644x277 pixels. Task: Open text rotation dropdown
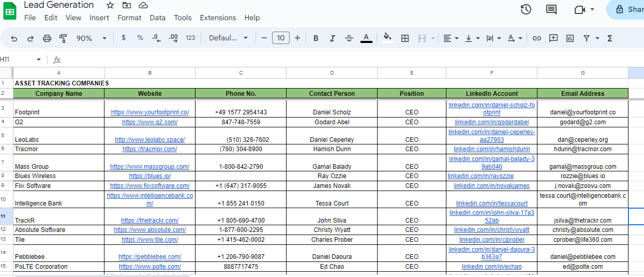(515, 38)
